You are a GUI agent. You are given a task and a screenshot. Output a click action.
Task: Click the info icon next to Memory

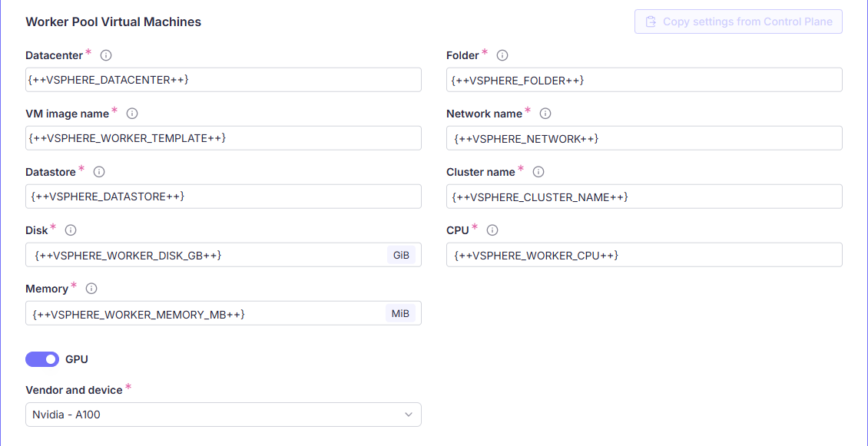pyautogui.click(x=91, y=289)
